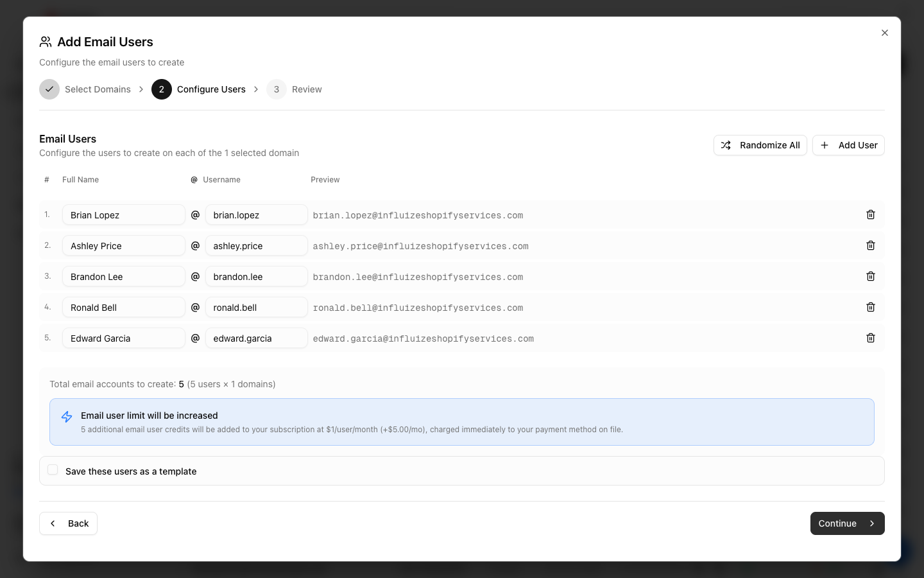Image resolution: width=924 pixels, height=578 pixels.
Task: Edit the Brian Lopez full name field
Action: coord(124,215)
